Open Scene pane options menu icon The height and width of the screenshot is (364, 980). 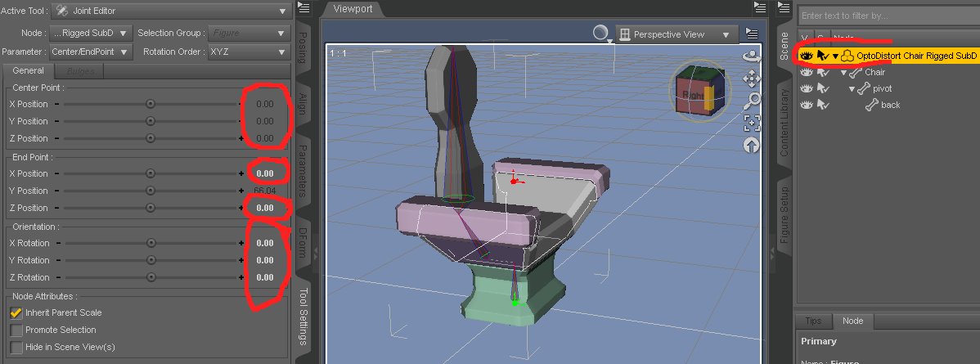(x=783, y=7)
